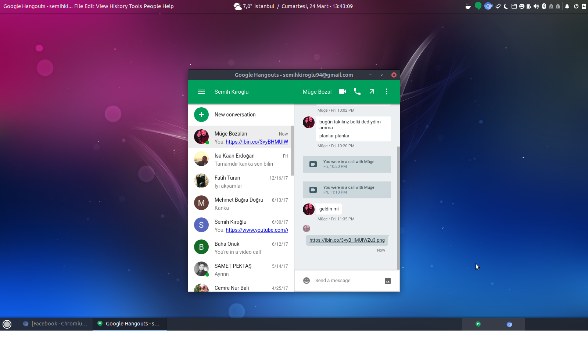588x364 pixels.
Task: Toggle night mode moon icon in panel
Action: (506, 6)
